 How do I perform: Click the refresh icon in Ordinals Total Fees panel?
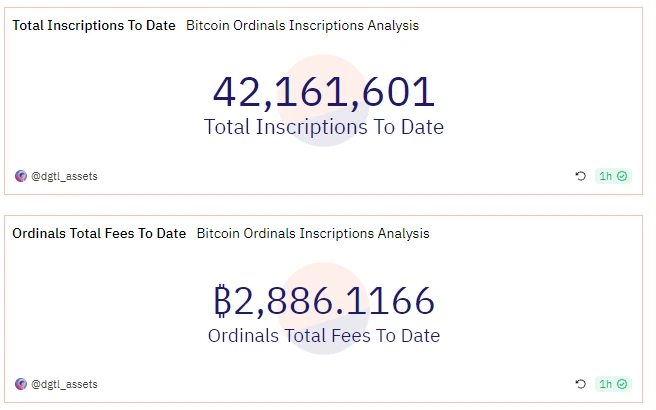coord(581,384)
